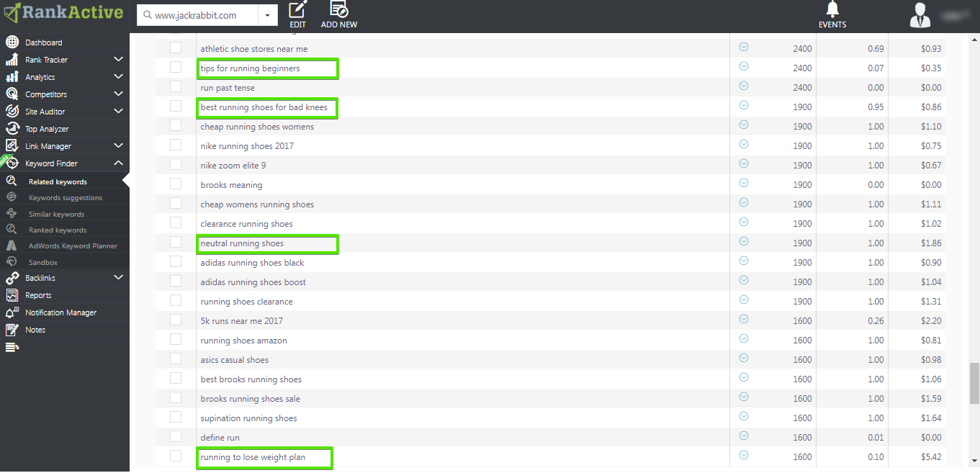Click keyword running to lose weight plan
The image size is (980, 473).
tap(253, 457)
